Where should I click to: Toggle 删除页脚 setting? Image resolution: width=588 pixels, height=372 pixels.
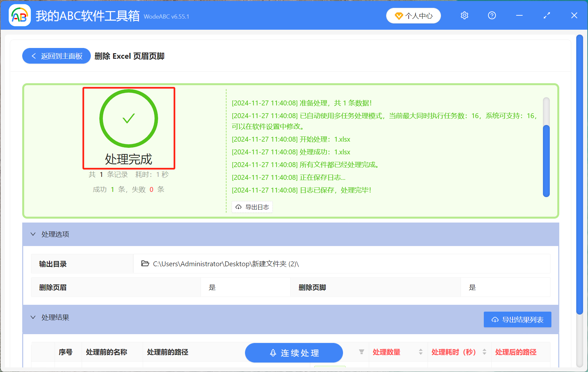point(472,287)
